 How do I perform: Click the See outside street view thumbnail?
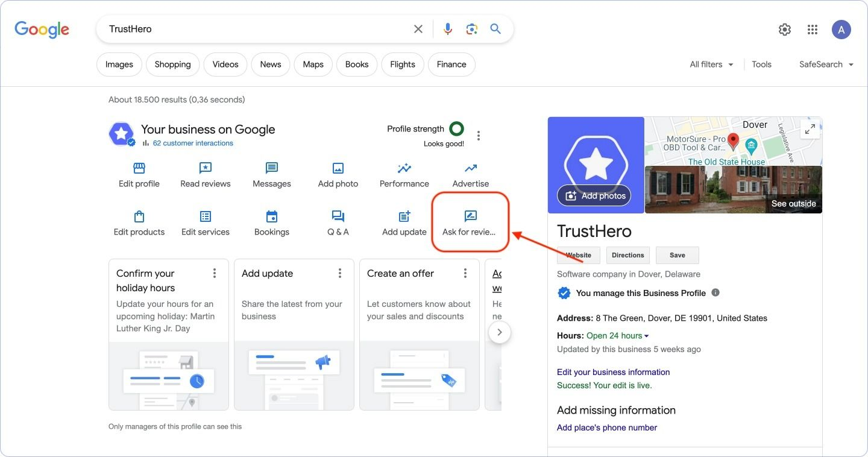tap(733, 190)
